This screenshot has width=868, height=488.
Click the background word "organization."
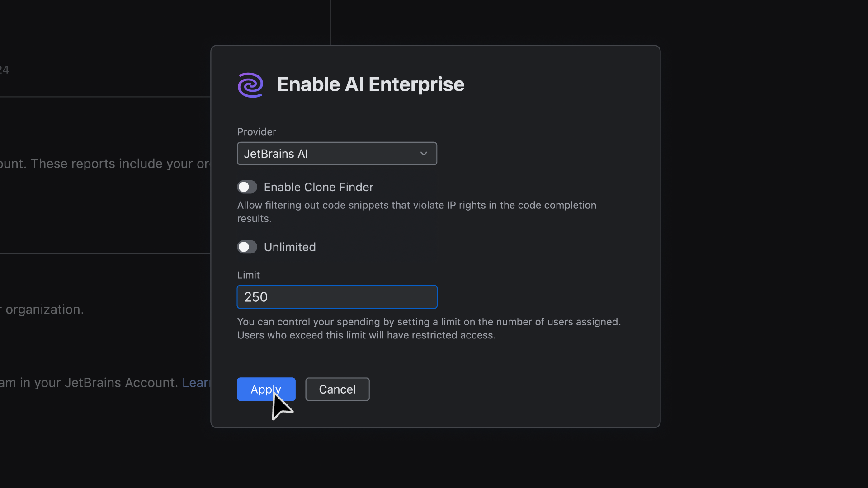[44, 310]
